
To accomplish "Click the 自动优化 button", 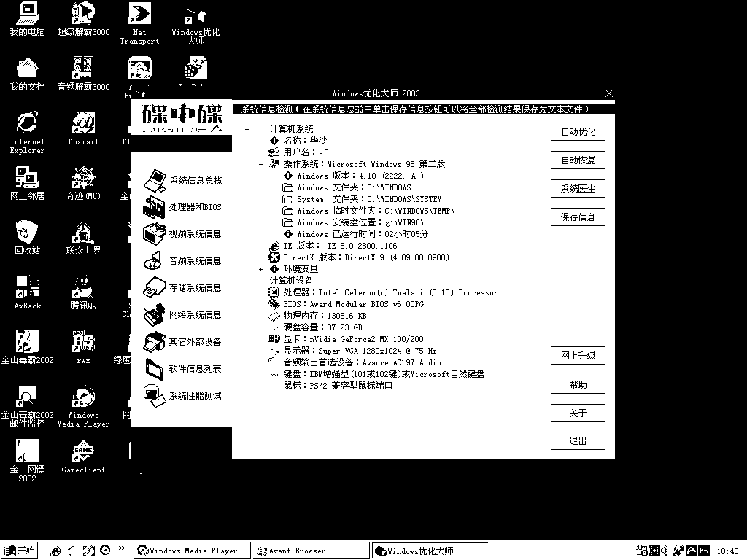I will [578, 132].
